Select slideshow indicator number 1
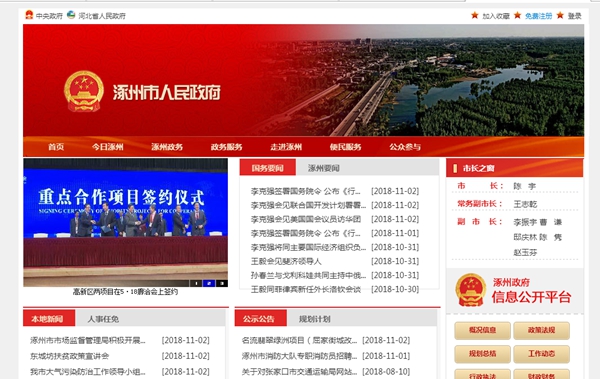Screen dimensions: 600x379 point(196,283)
